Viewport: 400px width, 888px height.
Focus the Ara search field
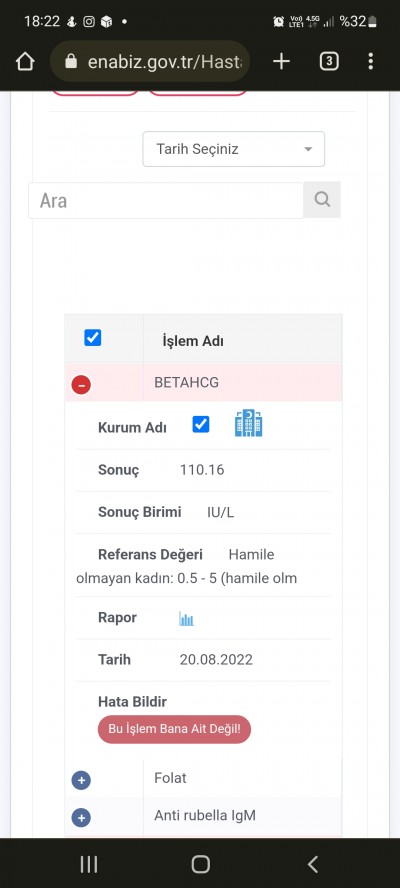tap(166, 200)
